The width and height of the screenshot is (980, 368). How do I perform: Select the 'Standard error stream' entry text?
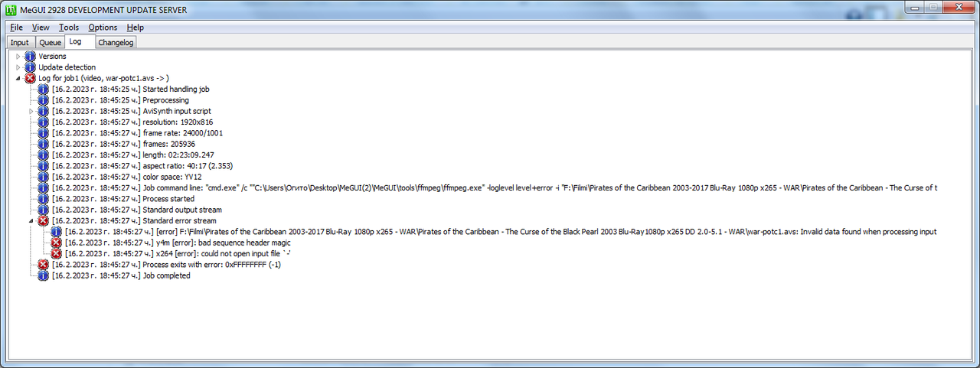135,221
